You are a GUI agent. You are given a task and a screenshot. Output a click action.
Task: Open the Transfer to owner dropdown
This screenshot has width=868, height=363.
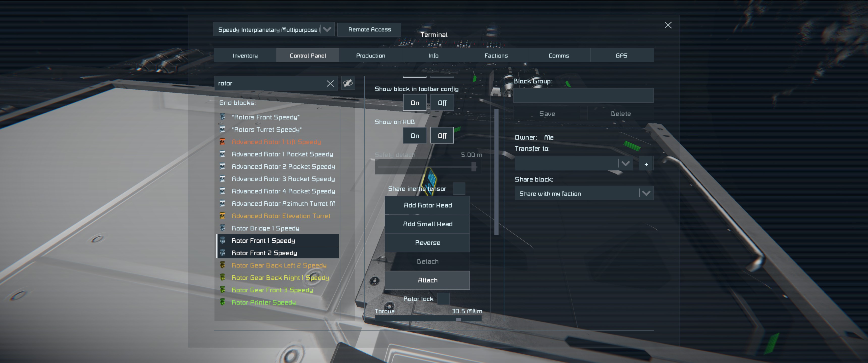[626, 164]
